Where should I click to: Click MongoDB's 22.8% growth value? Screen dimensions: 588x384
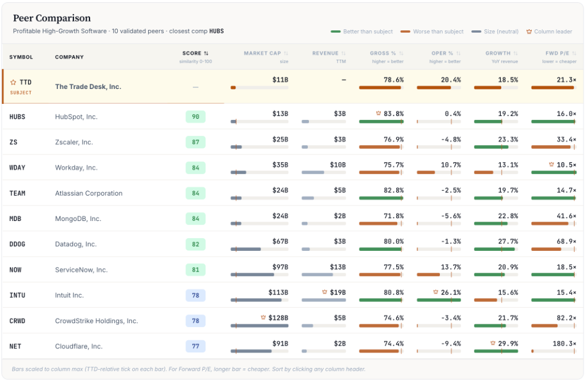(x=508, y=216)
